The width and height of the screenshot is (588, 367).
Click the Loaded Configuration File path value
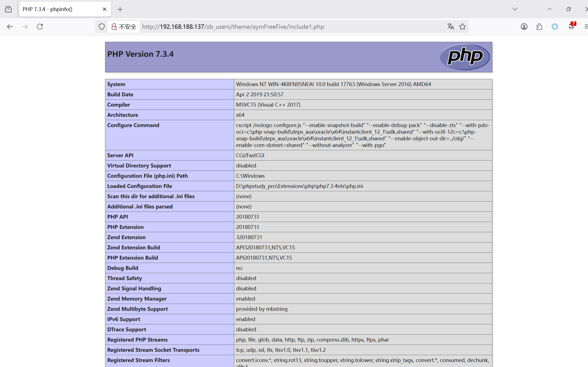pyautogui.click(x=299, y=186)
